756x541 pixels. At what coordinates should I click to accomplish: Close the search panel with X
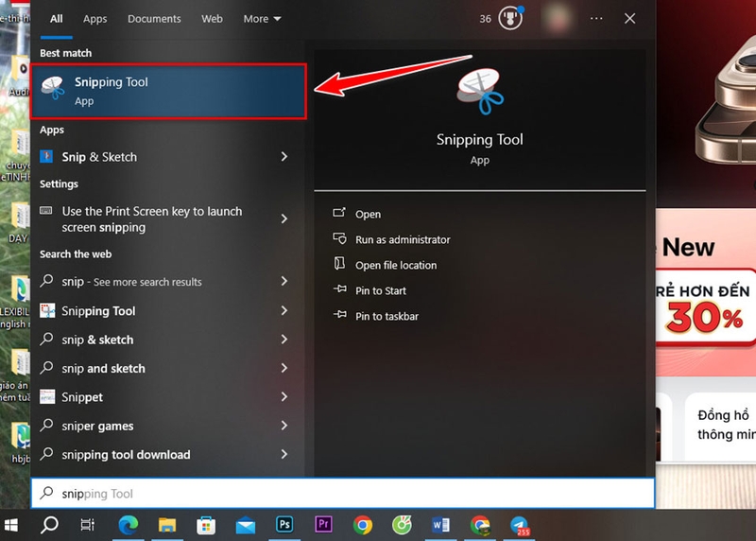click(629, 18)
